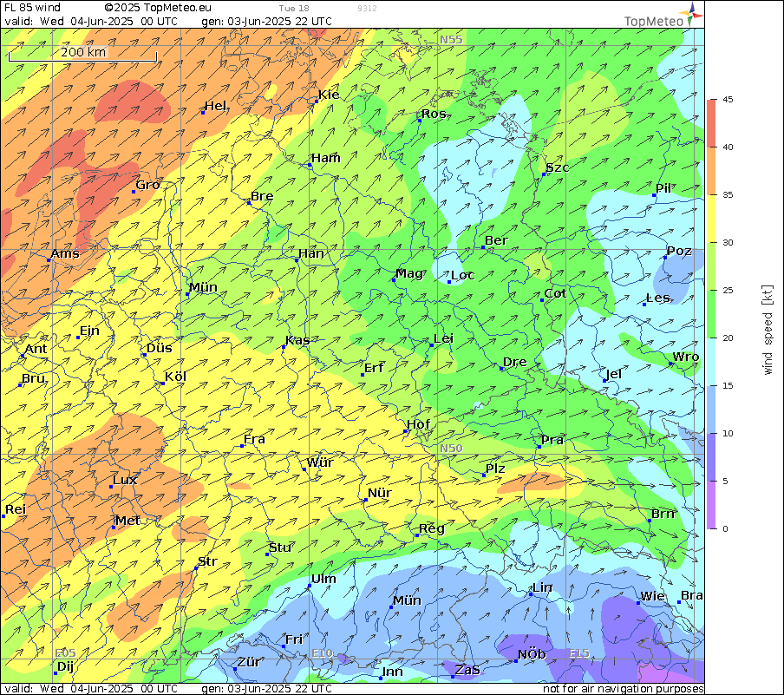Click the 45 kt legend value
Image resolution: width=784 pixels, height=695 pixels.
click(728, 100)
